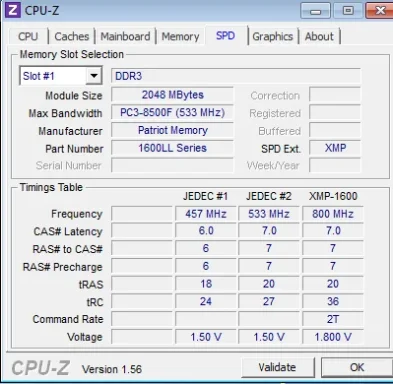Click the OK button

click(x=357, y=367)
